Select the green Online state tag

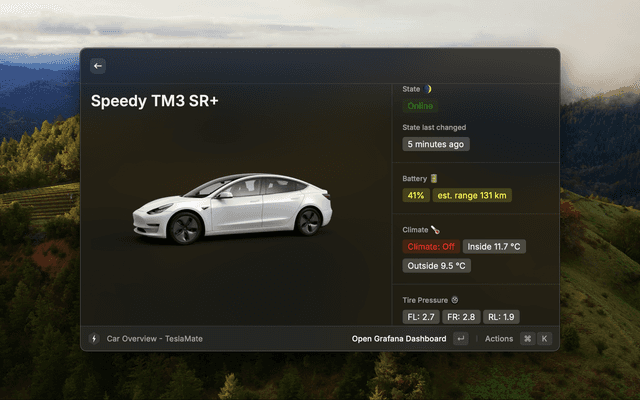click(x=420, y=106)
